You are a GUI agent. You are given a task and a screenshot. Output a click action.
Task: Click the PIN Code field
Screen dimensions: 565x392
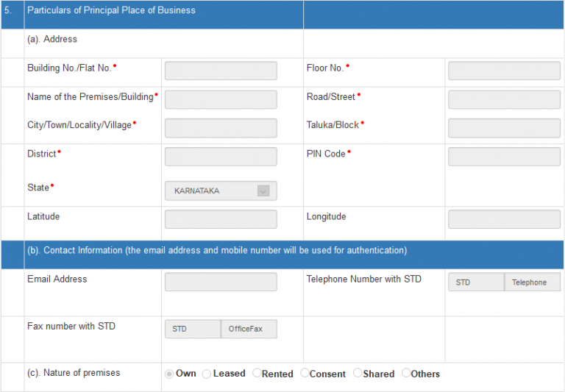[x=504, y=157]
